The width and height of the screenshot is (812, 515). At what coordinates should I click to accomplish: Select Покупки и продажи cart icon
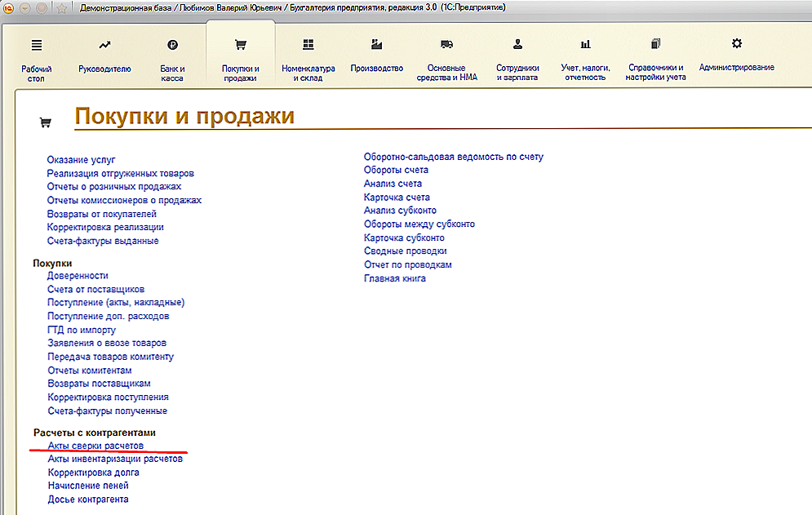(x=240, y=45)
